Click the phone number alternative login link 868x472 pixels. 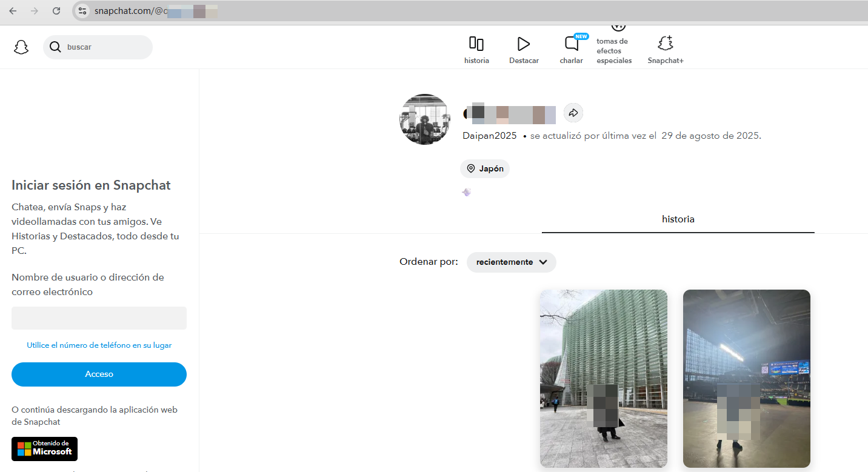pos(99,345)
